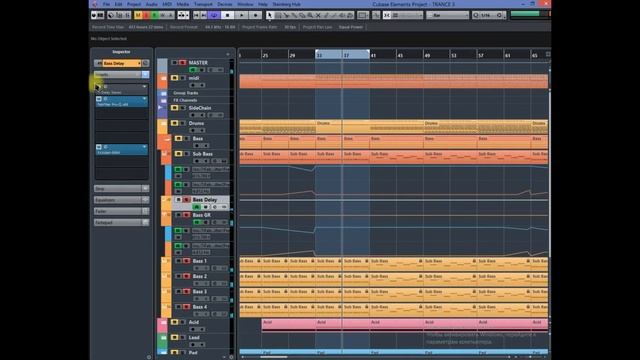Screen dimensions: 640x360
Task: Expand the Notepad section in Inspector
Action: (x=122, y=222)
